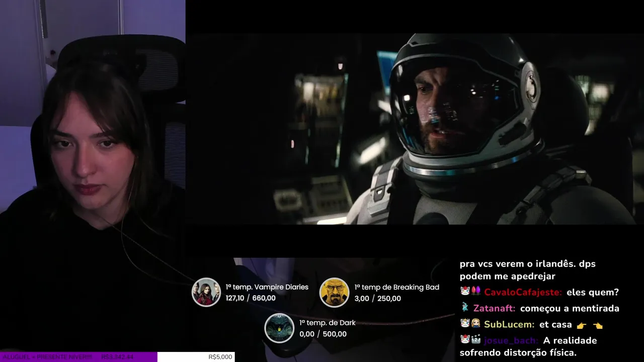Click the cat badge beside josue_bach

[x=464, y=339]
